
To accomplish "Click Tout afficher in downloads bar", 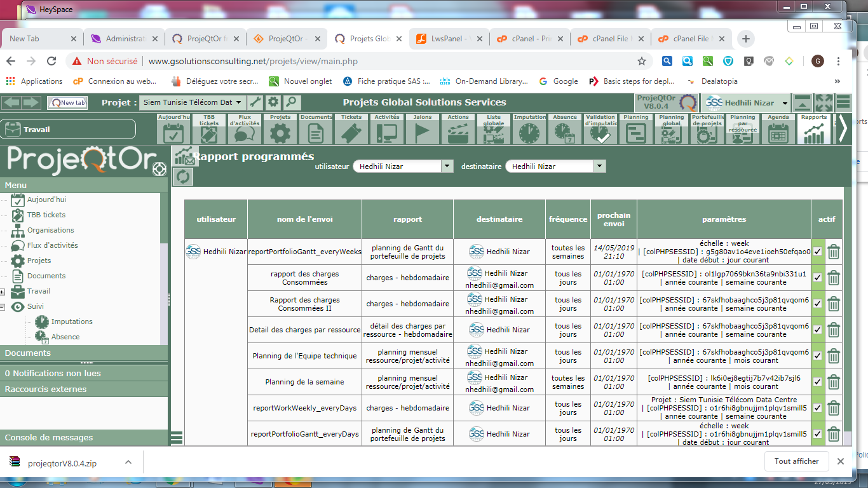I will (x=796, y=461).
